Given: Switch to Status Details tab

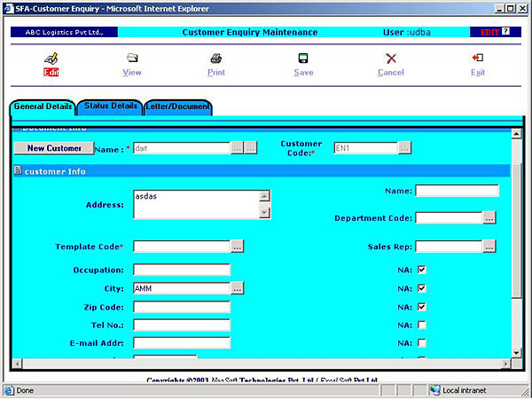Looking at the screenshot, I should (110, 106).
